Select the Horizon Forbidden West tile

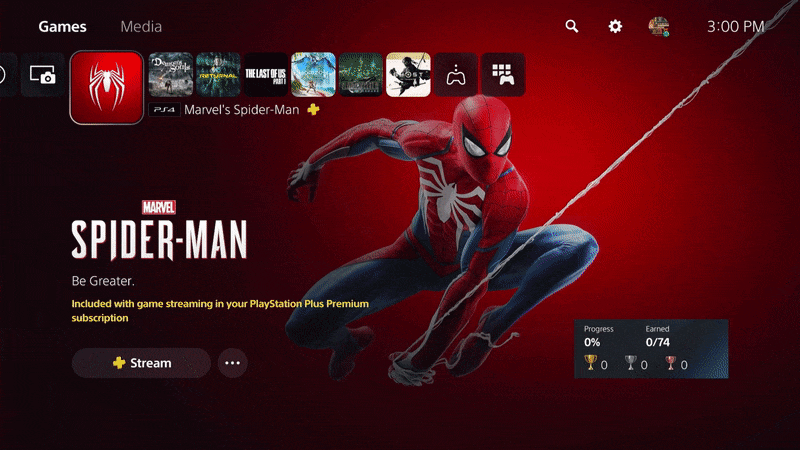[313, 74]
